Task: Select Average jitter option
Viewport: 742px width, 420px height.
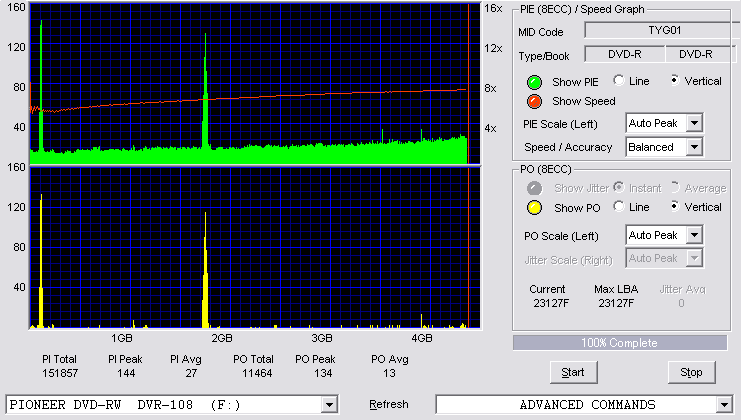Action: (675, 187)
